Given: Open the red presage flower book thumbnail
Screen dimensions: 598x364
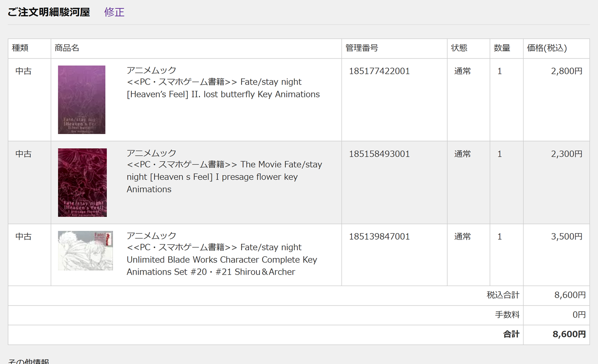Looking at the screenshot, I should click(83, 182).
